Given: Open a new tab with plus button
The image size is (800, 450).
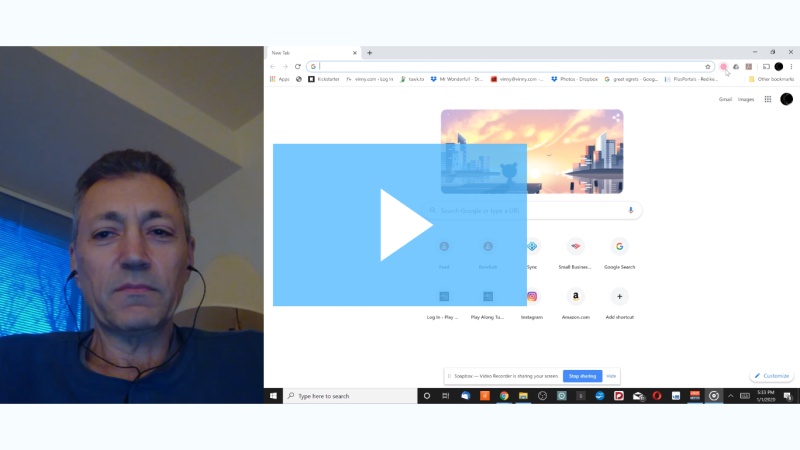Looking at the screenshot, I should [369, 53].
